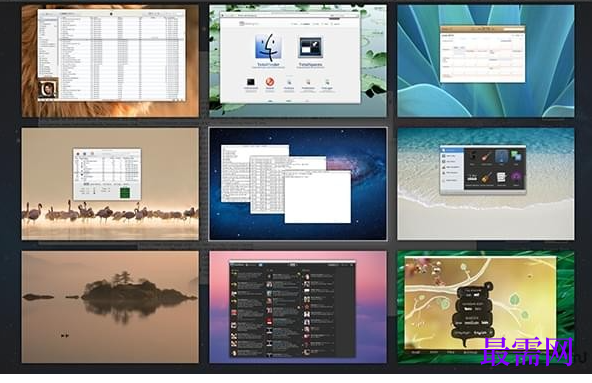This screenshot has height=383, width=592.
Task: Select the keyboard project icon in GarageBand
Action: pos(472,177)
